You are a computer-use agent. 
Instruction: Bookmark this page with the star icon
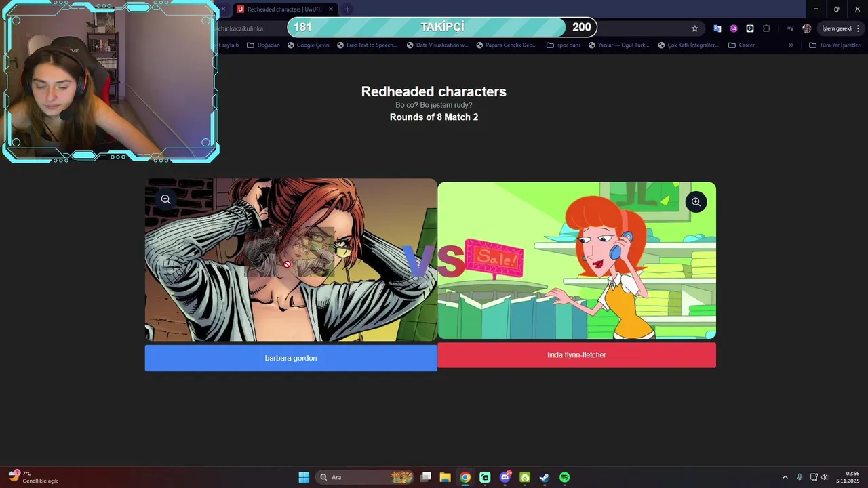pos(694,28)
